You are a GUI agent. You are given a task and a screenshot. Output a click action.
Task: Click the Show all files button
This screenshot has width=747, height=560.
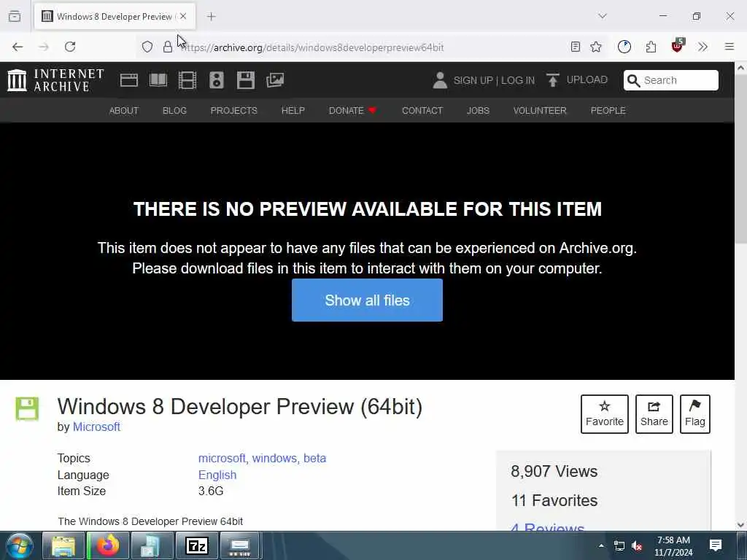(x=368, y=300)
